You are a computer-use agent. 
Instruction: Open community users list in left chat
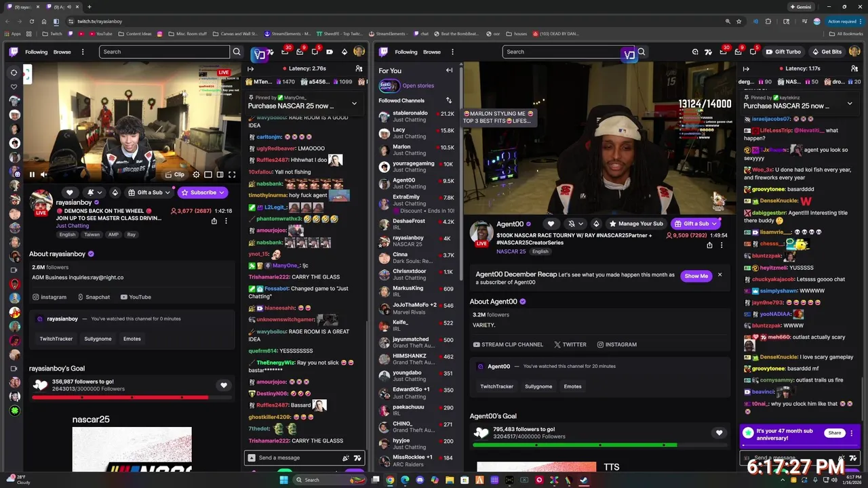[x=359, y=68]
